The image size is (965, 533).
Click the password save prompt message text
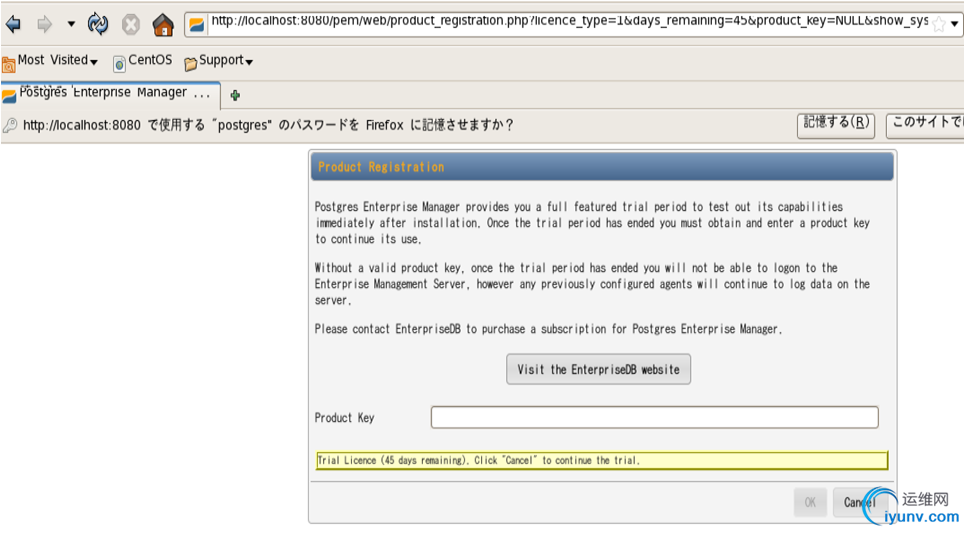268,126
